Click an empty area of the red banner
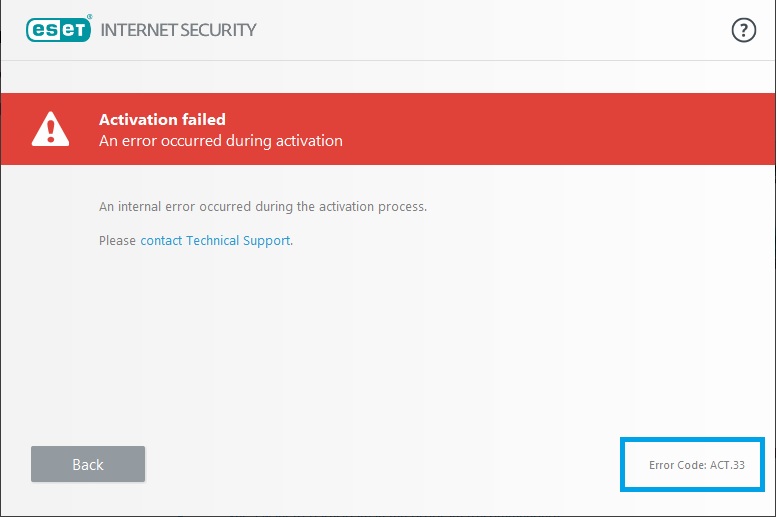This screenshot has width=777, height=517. click(x=545, y=129)
